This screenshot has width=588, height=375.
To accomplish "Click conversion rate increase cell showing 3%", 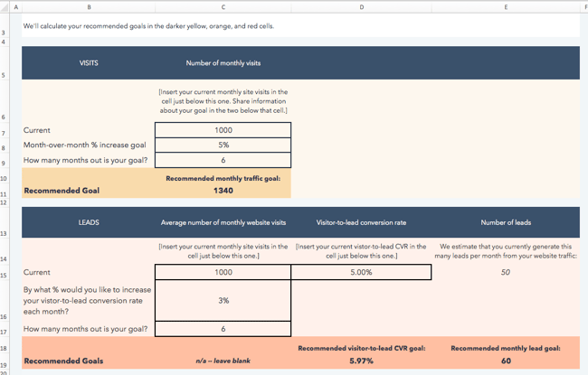I will point(223,300).
